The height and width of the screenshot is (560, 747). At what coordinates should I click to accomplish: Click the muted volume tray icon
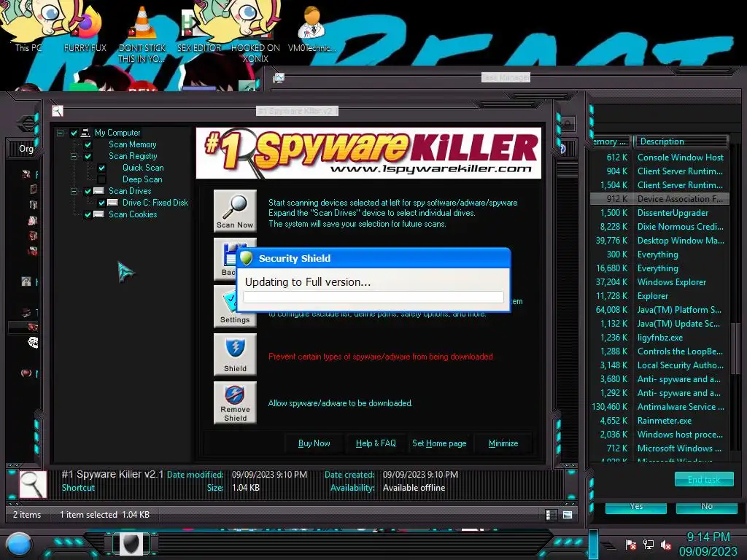pos(666,545)
